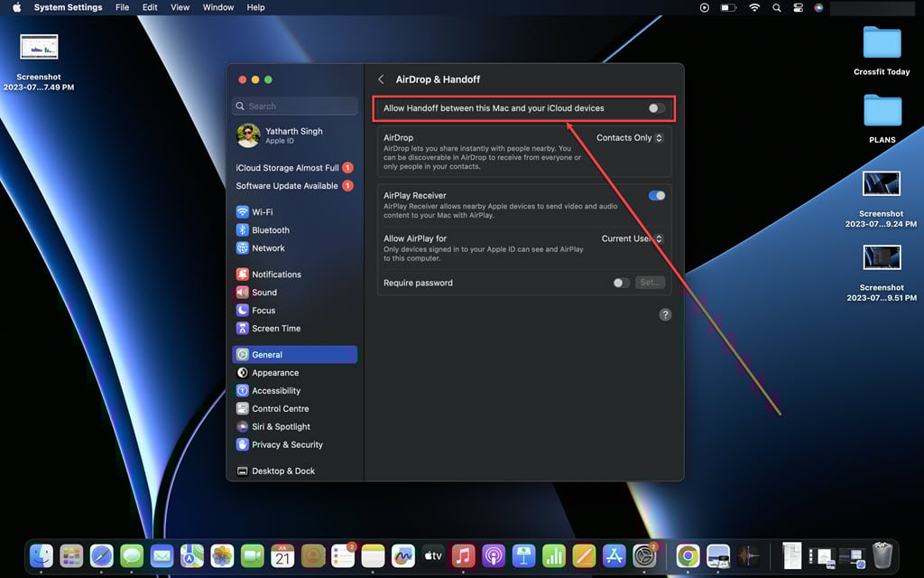Image resolution: width=924 pixels, height=578 pixels.
Task: Open Launchpad from the Dock
Action: (71, 555)
